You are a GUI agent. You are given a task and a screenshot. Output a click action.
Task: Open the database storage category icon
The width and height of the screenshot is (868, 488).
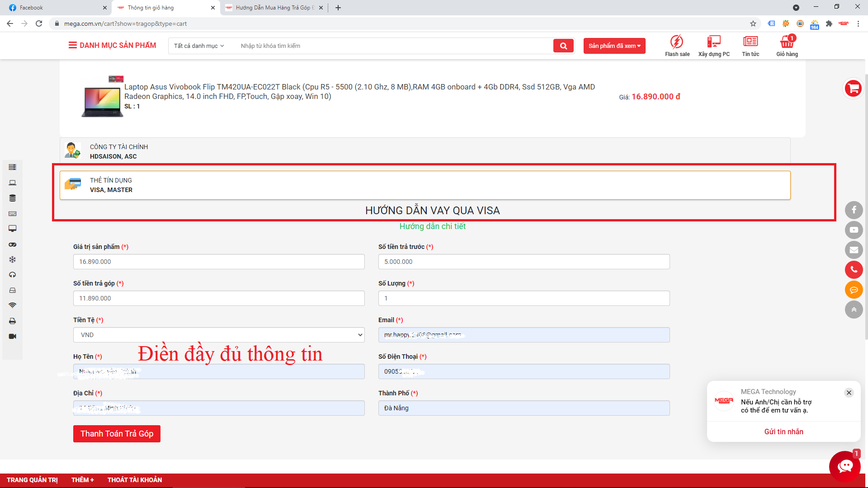(12, 198)
